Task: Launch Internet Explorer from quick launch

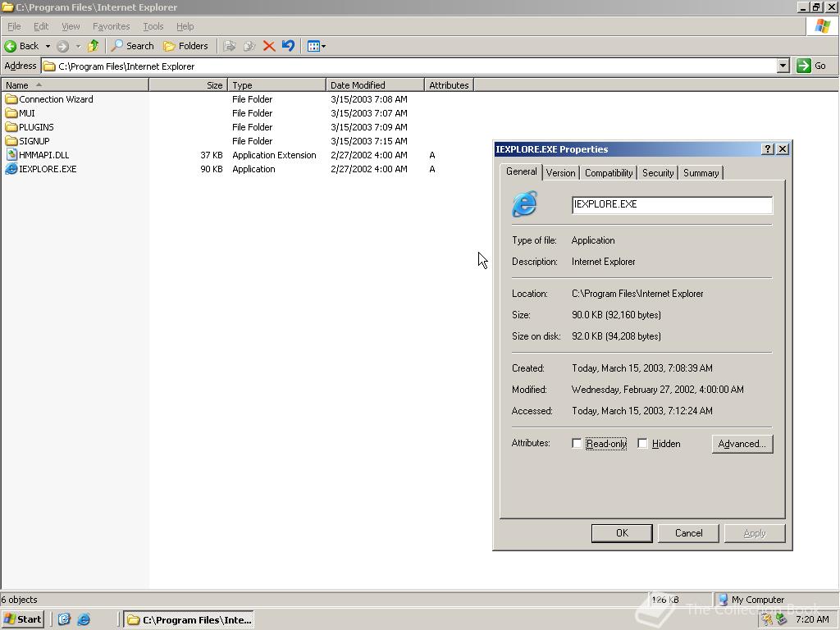Action: 84,619
